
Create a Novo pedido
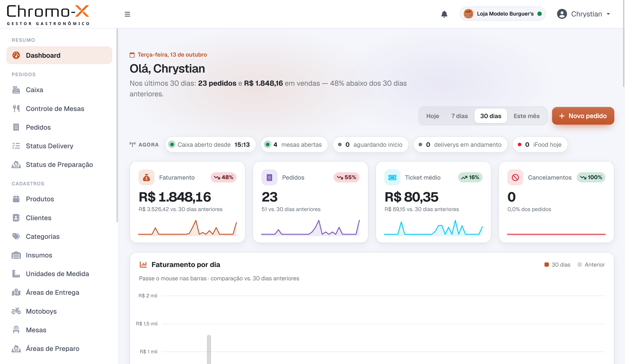(583, 116)
